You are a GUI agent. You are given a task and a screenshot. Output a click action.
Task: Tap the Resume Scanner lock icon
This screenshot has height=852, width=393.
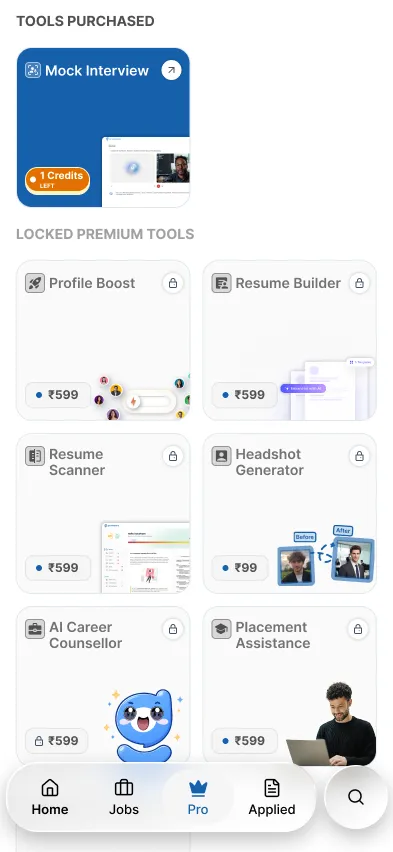click(173, 456)
